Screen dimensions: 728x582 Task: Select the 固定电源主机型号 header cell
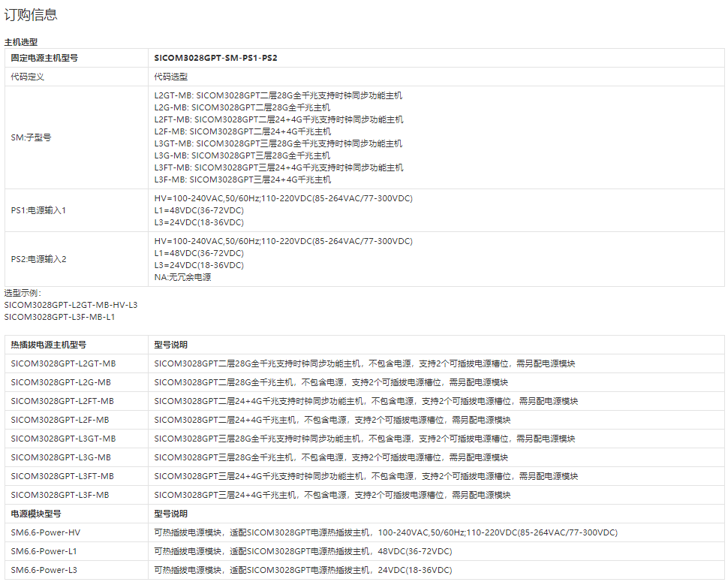[x=44, y=58]
